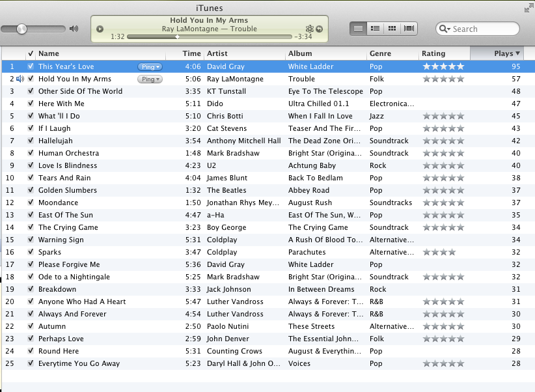
Task: Click the Genius atom icon in the display
Action: 309,29
